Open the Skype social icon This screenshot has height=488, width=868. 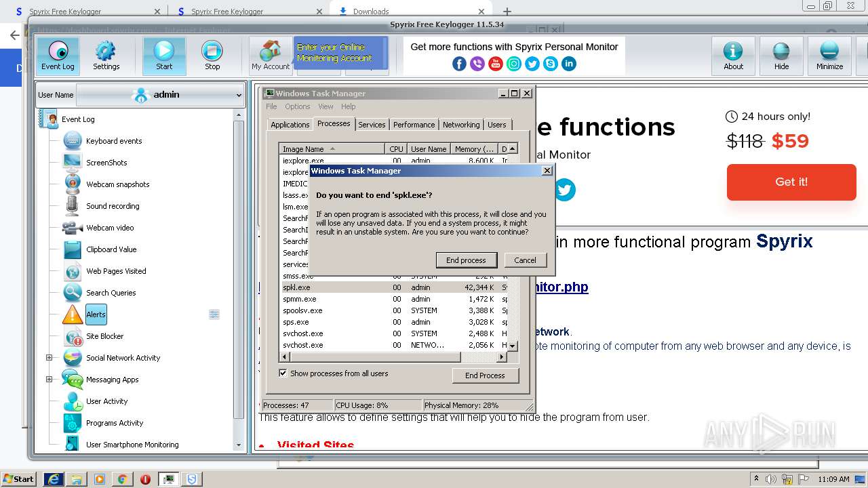point(551,64)
